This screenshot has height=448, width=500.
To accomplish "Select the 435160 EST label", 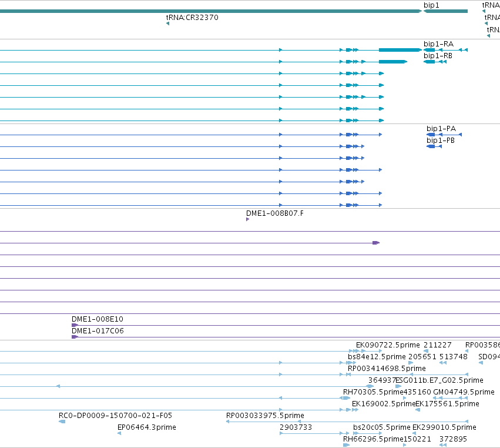I will click(417, 392).
